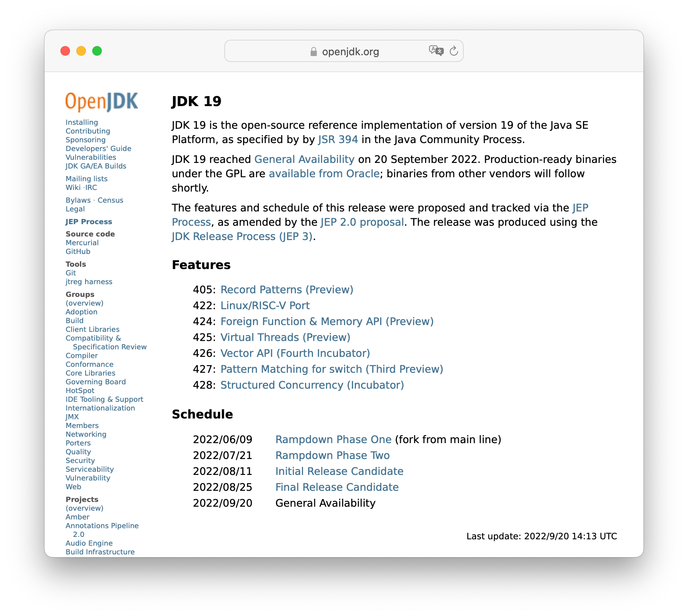Open the JEP Process page

89,221
